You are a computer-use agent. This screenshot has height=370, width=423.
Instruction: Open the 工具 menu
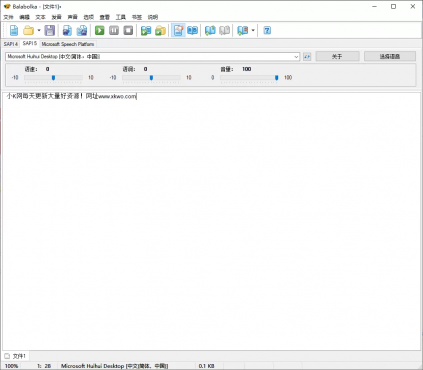(121, 17)
